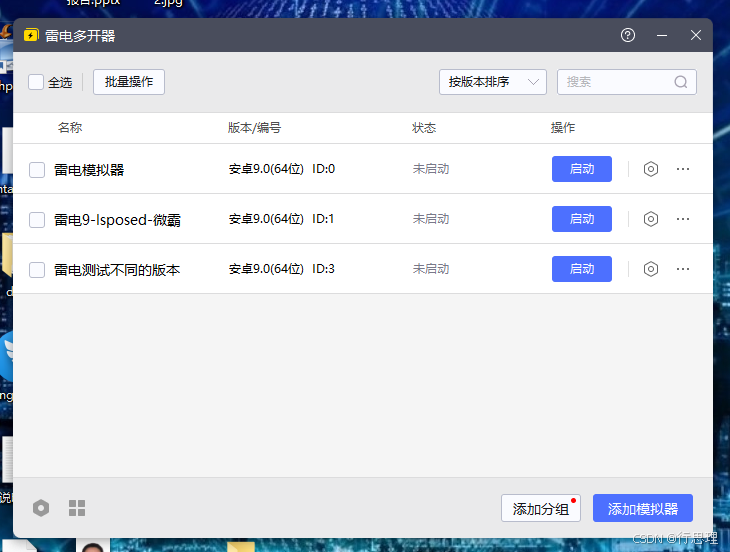The height and width of the screenshot is (552, 730).
Task: Click the 状态 column header
Action: tap(424, 128)
